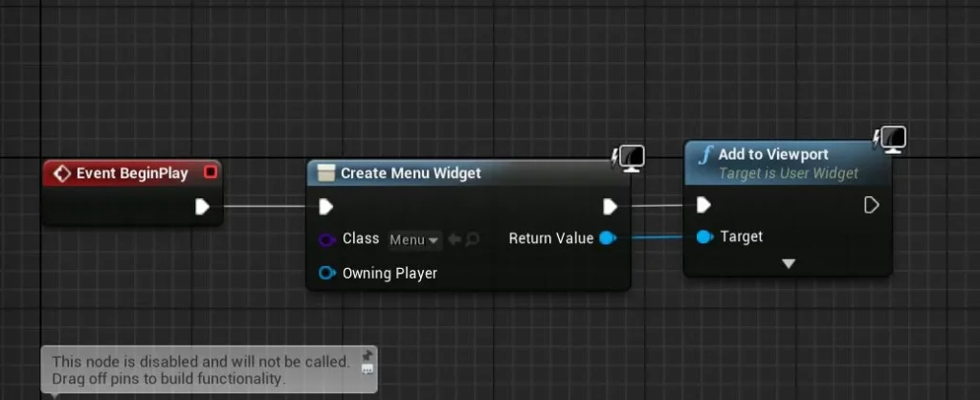Click the disabled node comment bubble text

[200, 370]
